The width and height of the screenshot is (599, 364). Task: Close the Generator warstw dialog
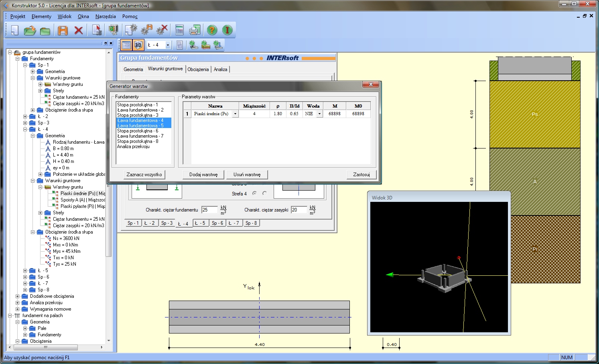click(371, 84)
